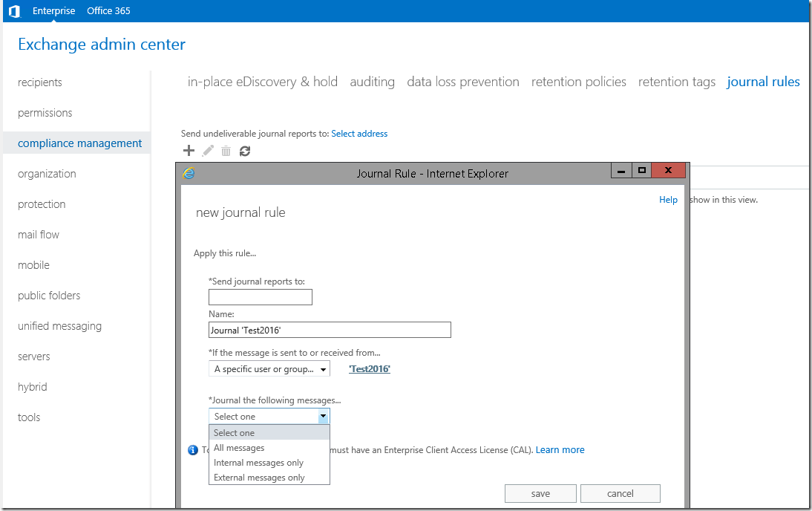Click the Internet Explorer icon in dialog title
The image size is (812, 511).
click(x=189, y=173)
